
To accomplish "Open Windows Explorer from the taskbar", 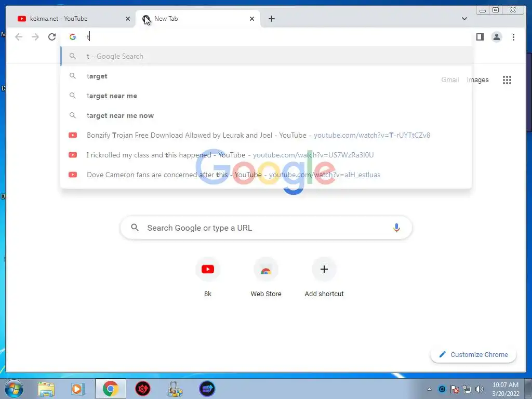I will 46,389.
